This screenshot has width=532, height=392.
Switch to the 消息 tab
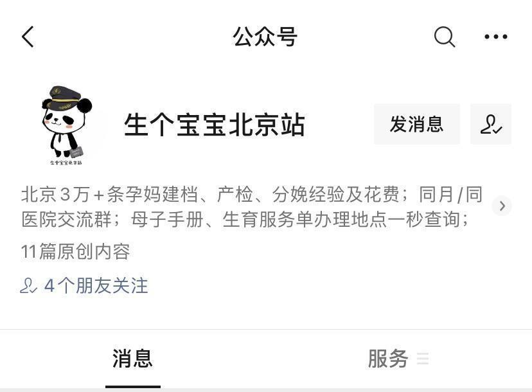pos(132,359)
